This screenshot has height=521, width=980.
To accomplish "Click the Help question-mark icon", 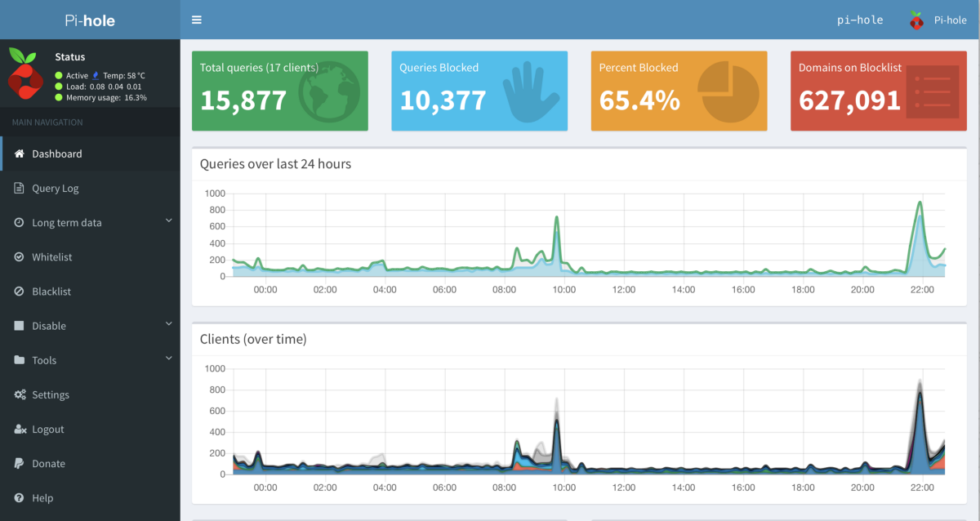I will [x=20, y=497].
